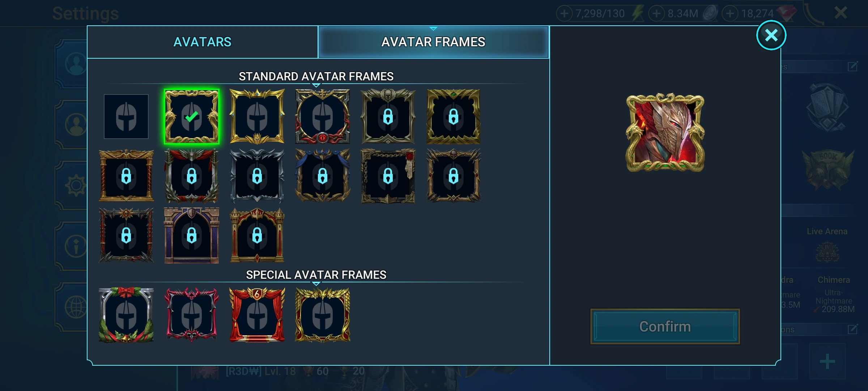Add more gems with plus icon
The height and width of the screenshot is (391, 868).
point(730,13)
